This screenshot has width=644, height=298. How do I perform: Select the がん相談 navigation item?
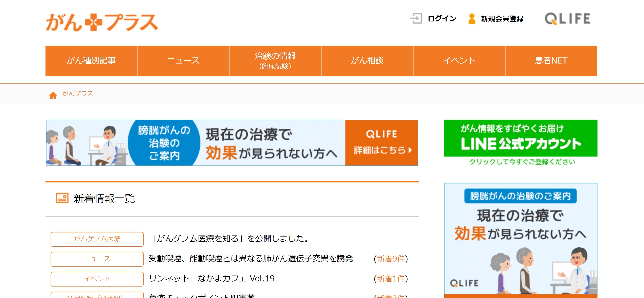click(x=367, y=61)
